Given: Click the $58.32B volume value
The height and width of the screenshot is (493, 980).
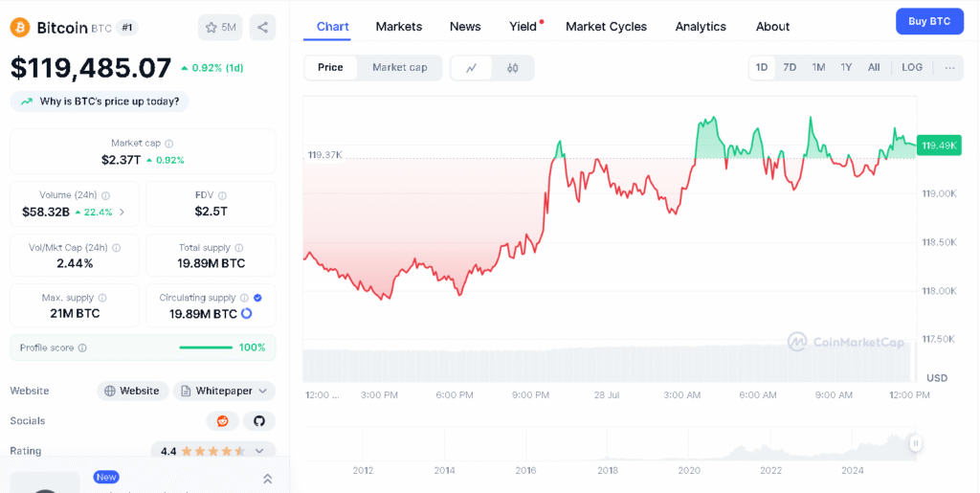Looking at the screenshot, I should click(x=46, y=213).
